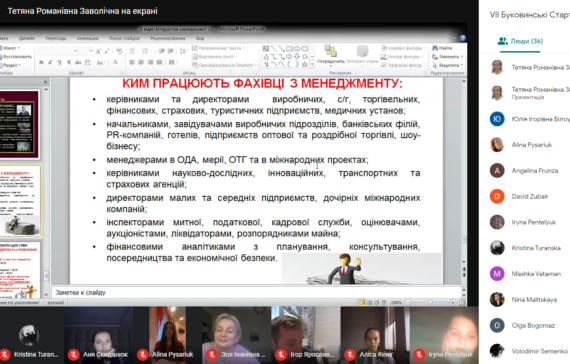Open Раздел section dropdown

pyautogui.click(x=11, y=65)
